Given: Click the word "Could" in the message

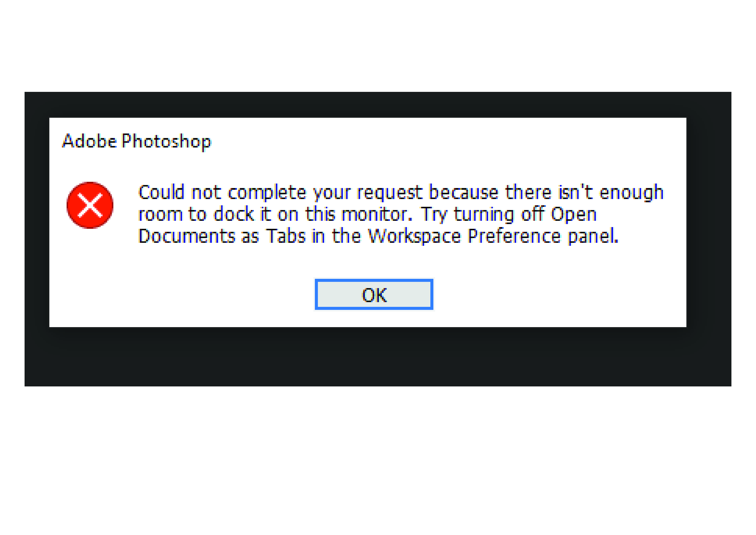Looking at the screenshot, I should click(x=161, y=192).
